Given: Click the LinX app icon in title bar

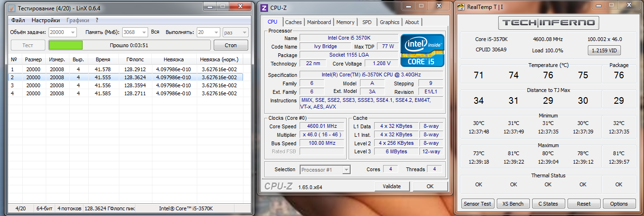Looking at the screenshot, I should [13, 8].
